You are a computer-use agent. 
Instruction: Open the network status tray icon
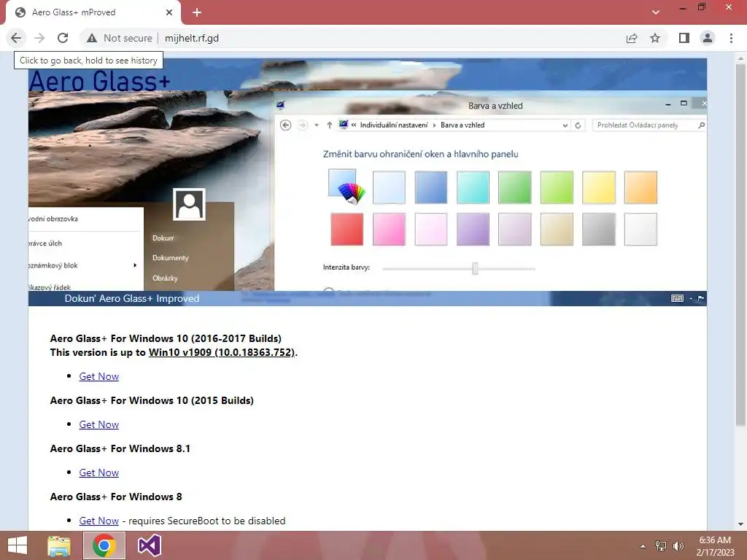pyautogui.click(x=661, y=546)
